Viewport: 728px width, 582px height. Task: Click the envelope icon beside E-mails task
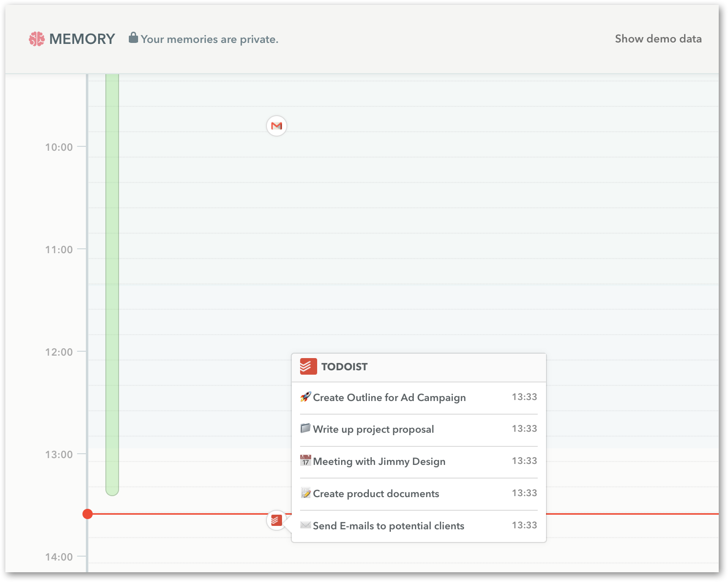(305, 525)
